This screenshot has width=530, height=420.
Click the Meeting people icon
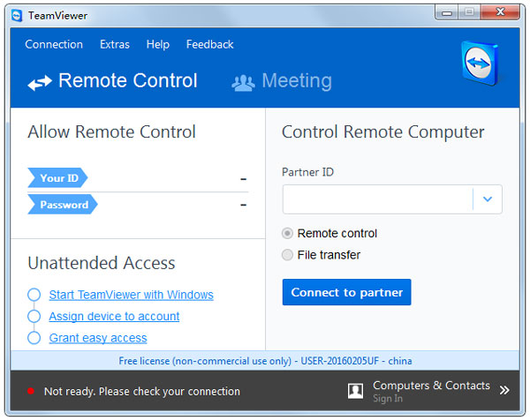(243, 83)
